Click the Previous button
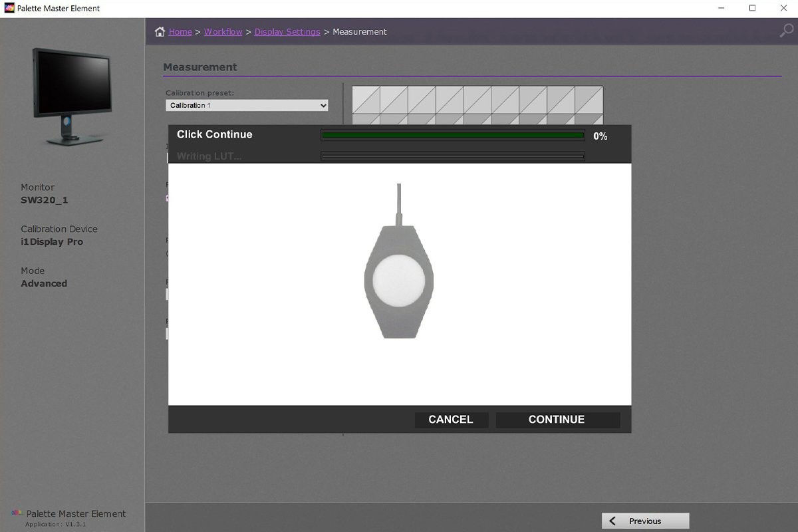 point(645,521)
